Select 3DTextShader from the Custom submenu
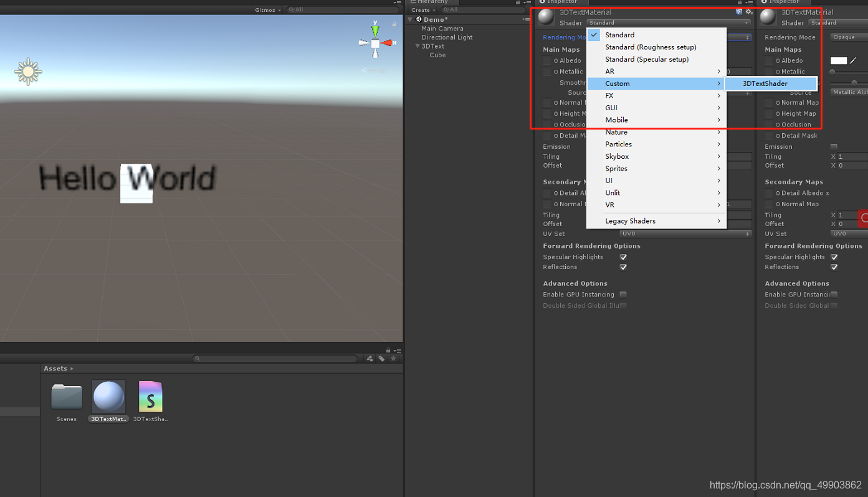 coord(771,83)
